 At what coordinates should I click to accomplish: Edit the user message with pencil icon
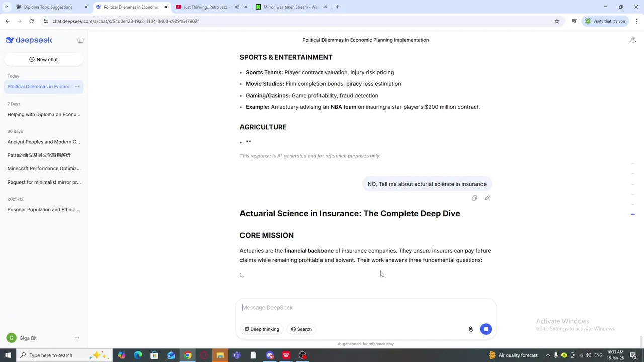[x=487, y=198]
